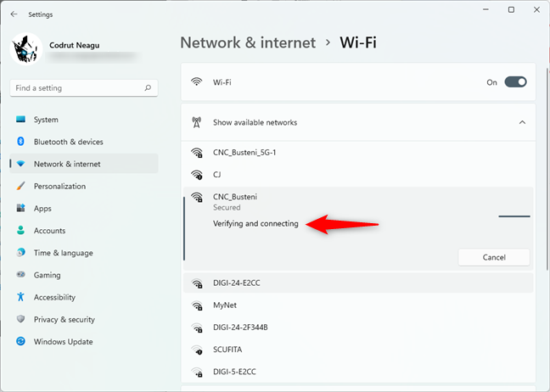Go to Bluetooth & devices
The height and width of the screenshot is (392, 550).
point(84,142)
